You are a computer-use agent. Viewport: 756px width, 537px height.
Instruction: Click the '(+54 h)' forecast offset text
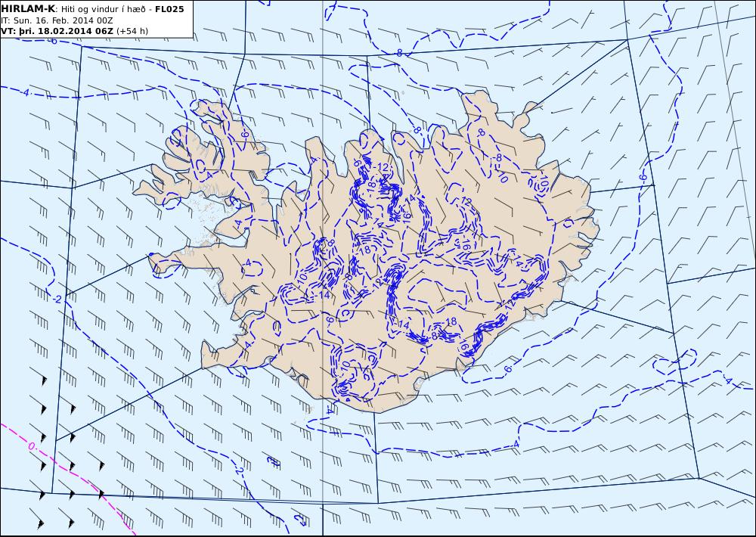(x=132, y=31)
